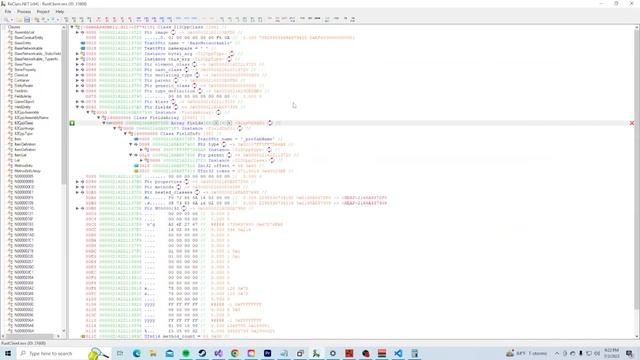
Task: Select ClassList in class list
Action: pos(21,75)
